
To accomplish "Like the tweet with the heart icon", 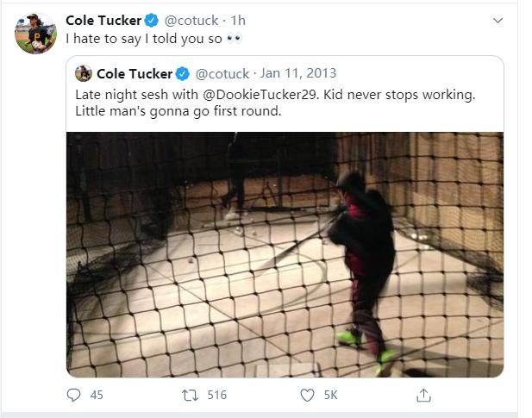I will tap(307, 395).
